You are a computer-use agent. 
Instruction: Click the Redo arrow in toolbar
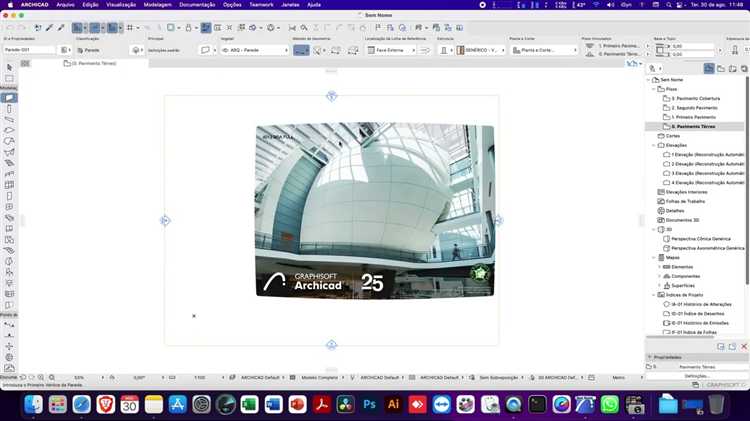click(x=22, y=28)
